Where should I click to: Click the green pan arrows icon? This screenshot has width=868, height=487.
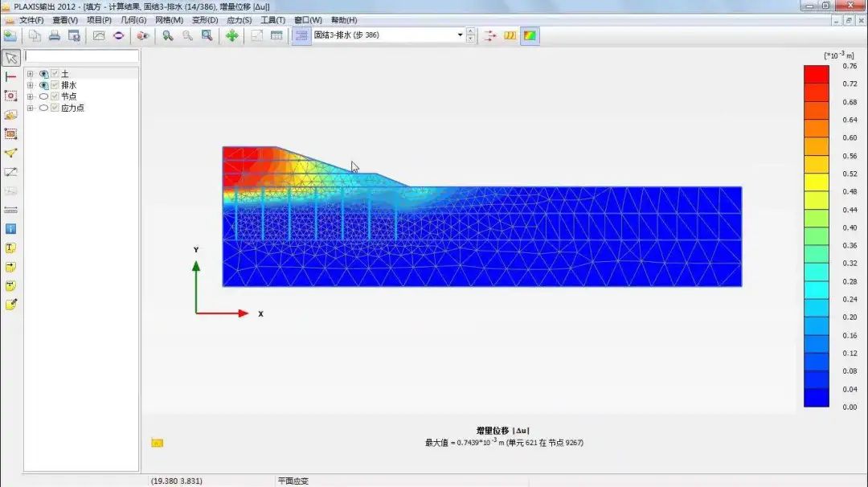(232, 35)
